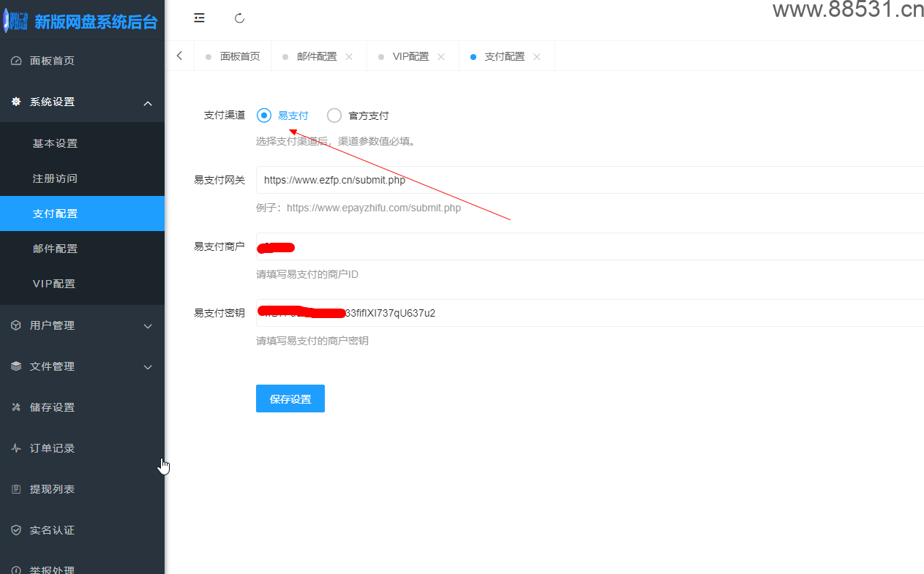Click the 提现列表 list icon
The height and width of the screenshot is (574, 924).
point(16,489)
